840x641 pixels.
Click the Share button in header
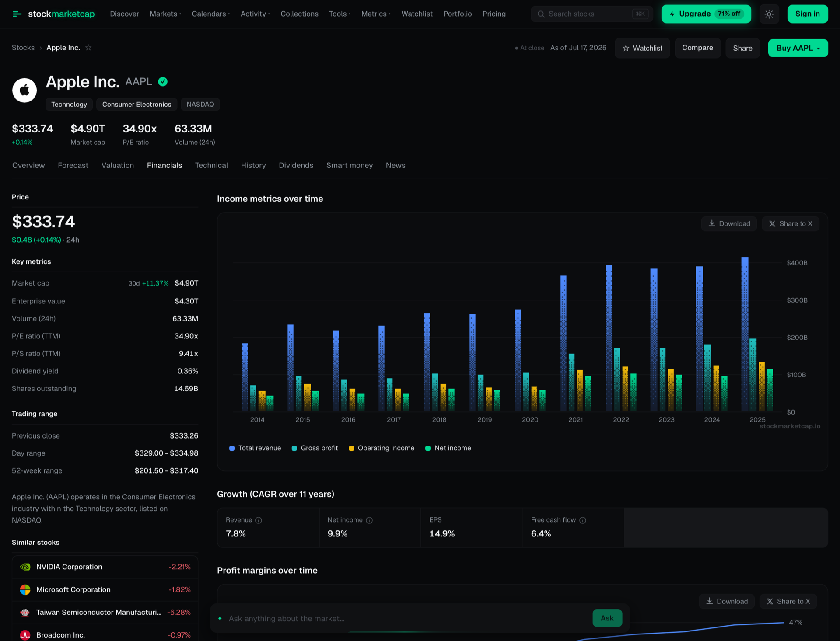pyautogui.click(x=742, y=48)
